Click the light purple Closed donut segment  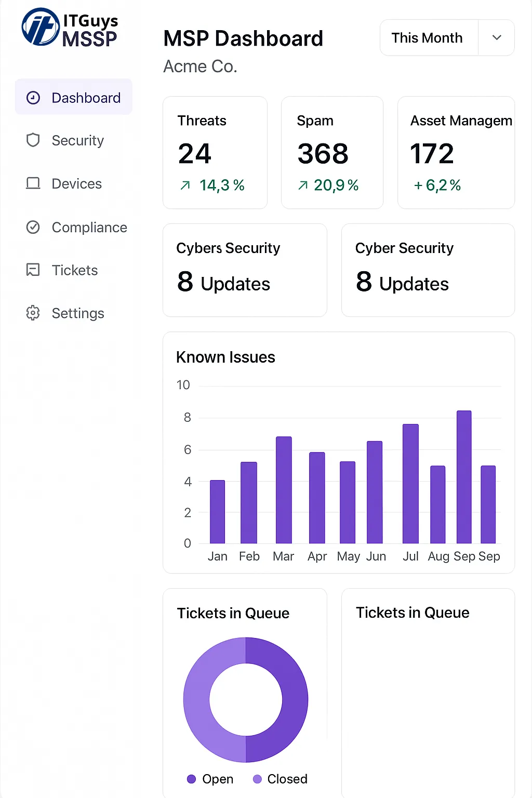pos(196,700)
